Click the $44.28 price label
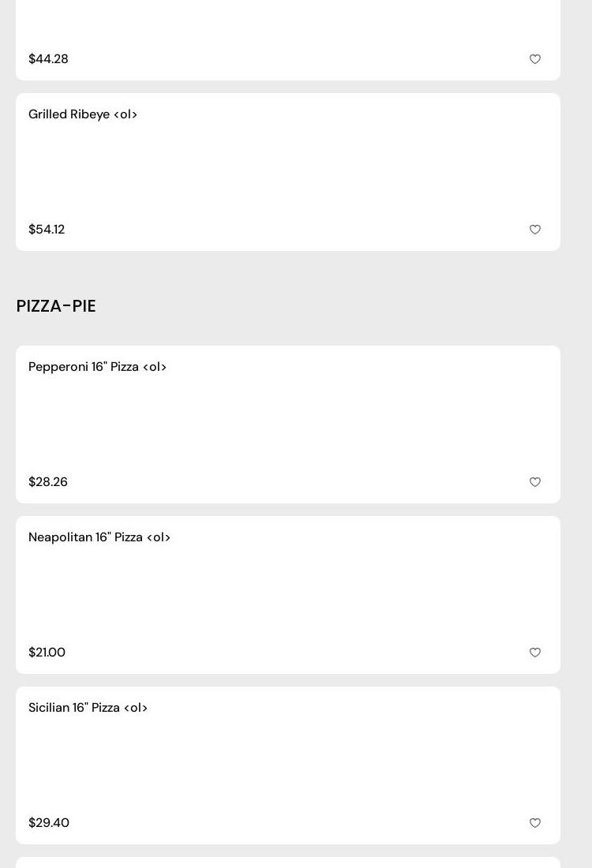The width and height of the screenshot is (592, 868). [48, 59]
